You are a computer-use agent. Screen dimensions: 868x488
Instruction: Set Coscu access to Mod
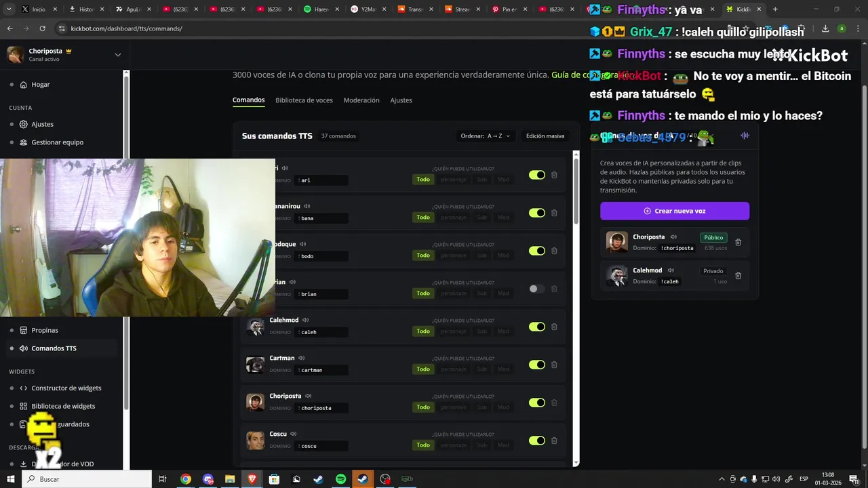(x=503, y=445)
